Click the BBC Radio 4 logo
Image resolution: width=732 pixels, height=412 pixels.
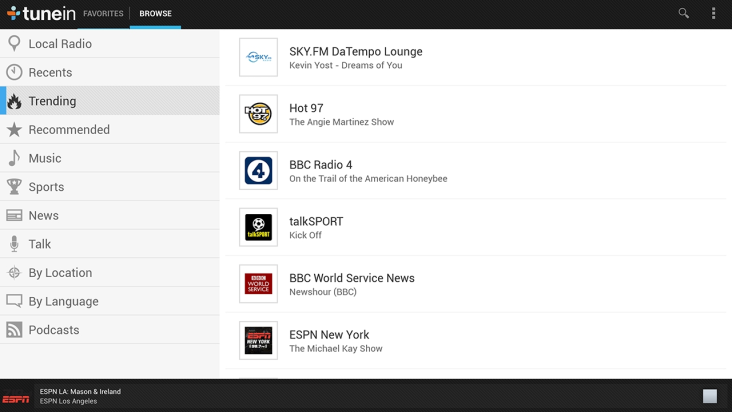click(x=259, y=170)
